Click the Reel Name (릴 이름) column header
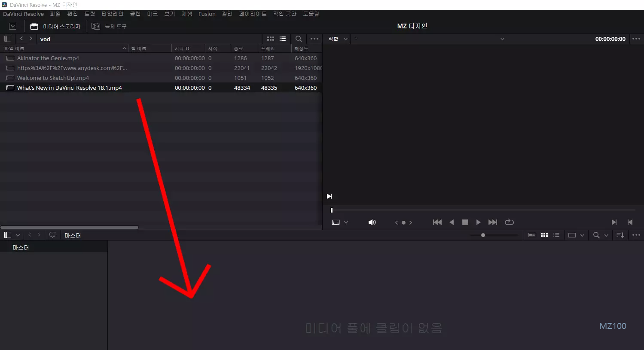Screen dimensions: 644x350 pos(150,49)
